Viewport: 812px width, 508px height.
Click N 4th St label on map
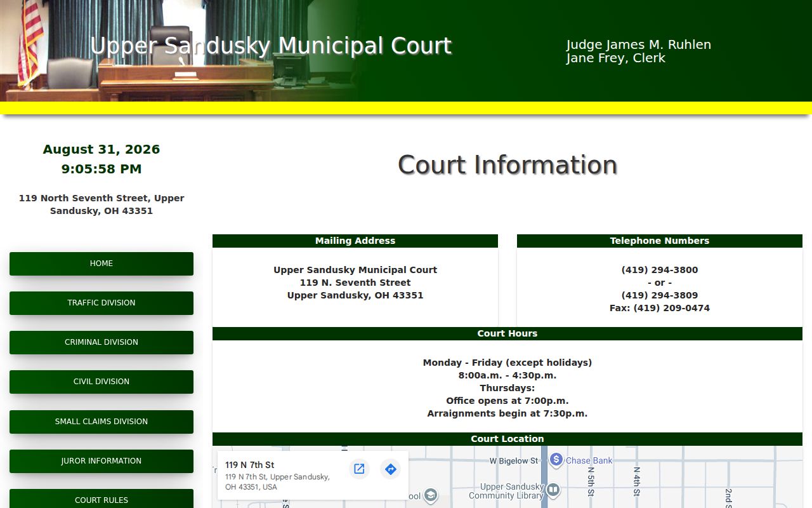point(636,481)
